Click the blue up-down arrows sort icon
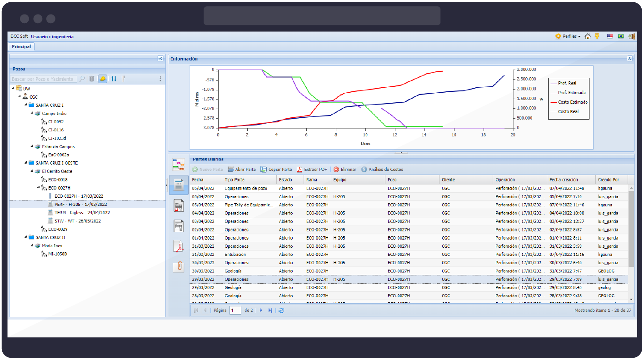 114,79
